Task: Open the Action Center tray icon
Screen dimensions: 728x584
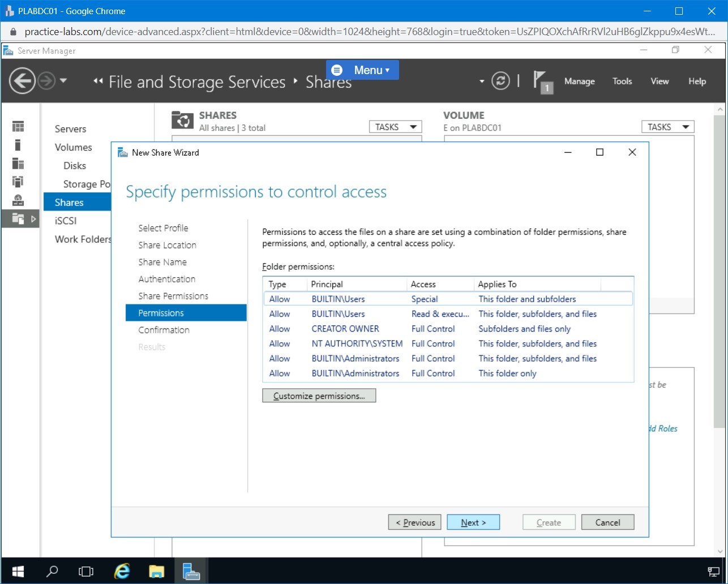Action: 714,571
